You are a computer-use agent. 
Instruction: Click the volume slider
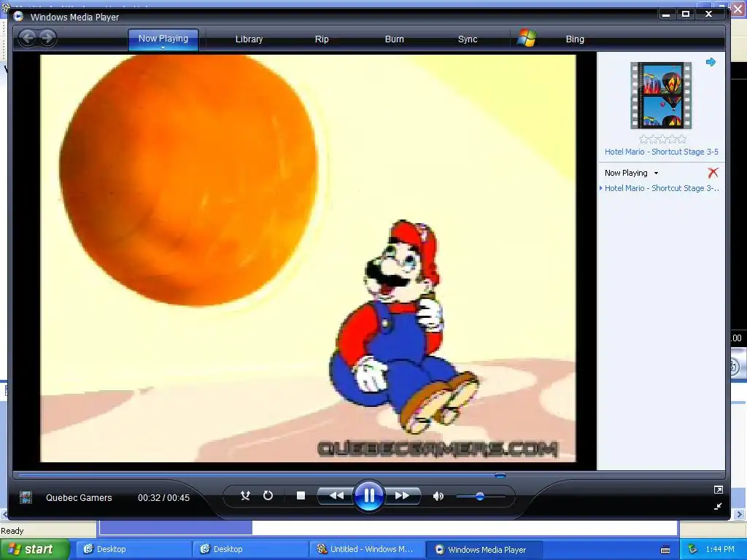point(480,496)
